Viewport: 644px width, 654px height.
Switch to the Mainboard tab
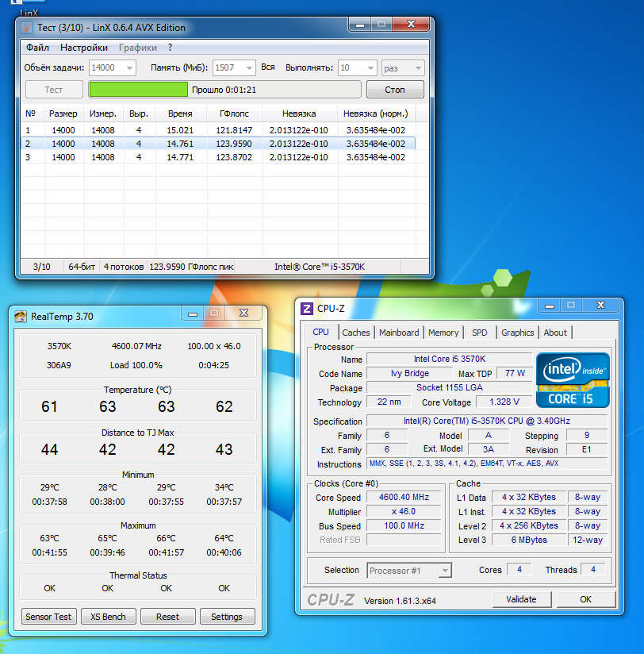pyautogui.click(x=399, y=333)
